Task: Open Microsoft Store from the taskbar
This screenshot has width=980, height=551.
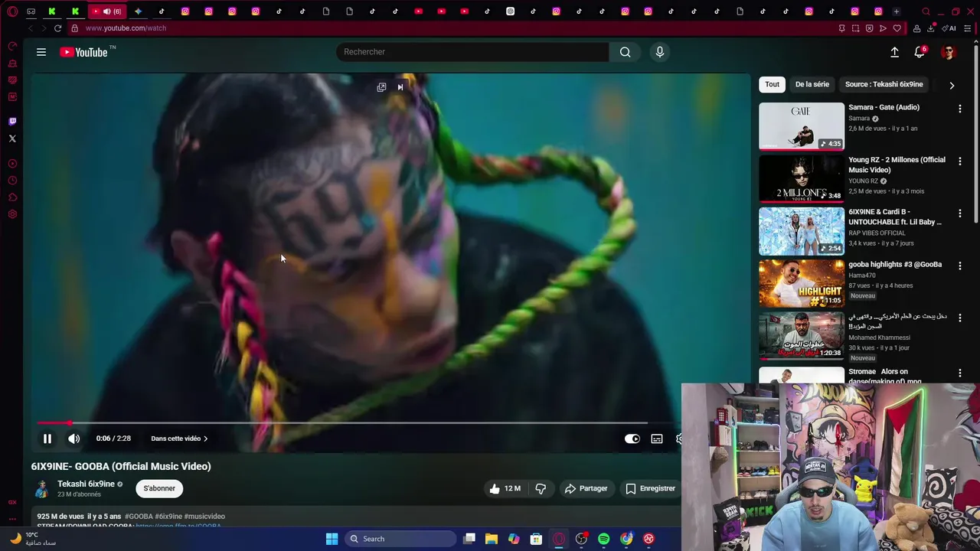Action: click(536, 539)
